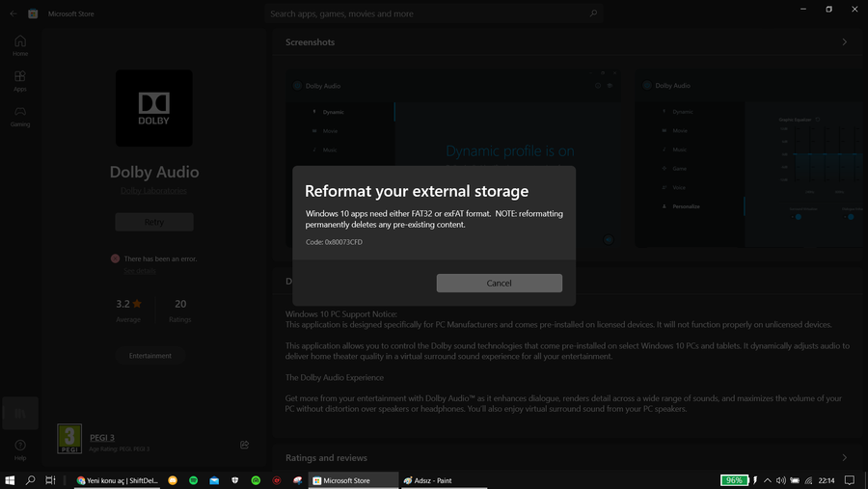The image size is (868, 489).
Task: Open the Apps section in sidebar
Action: tap(20, 81)
